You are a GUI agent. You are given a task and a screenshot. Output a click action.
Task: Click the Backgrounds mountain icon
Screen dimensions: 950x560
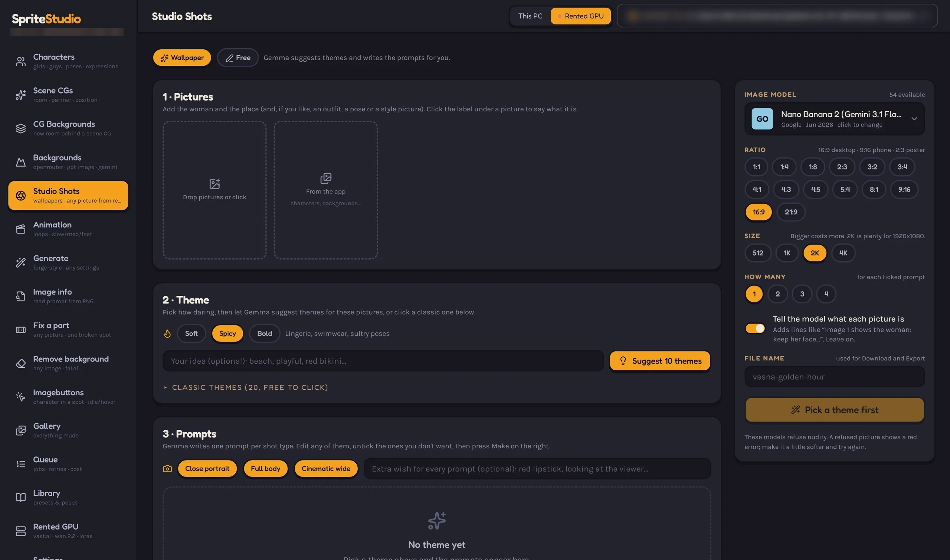(21, 162)
